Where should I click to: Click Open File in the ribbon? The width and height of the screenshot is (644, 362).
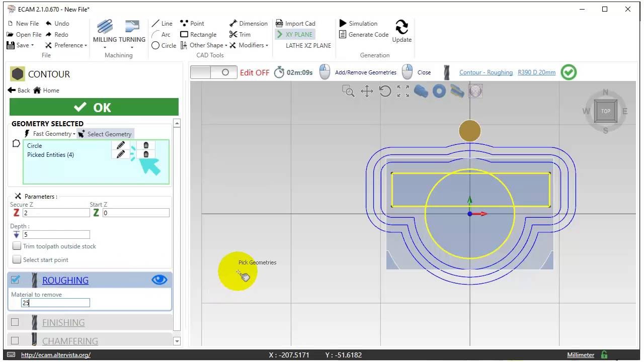pos(24,35)
